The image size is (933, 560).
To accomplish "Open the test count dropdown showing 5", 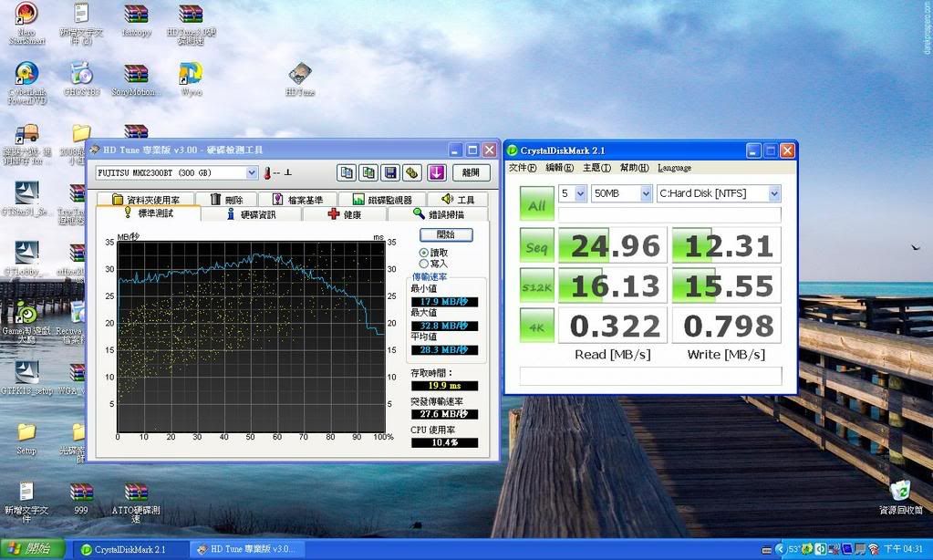I will pos(581,193).
